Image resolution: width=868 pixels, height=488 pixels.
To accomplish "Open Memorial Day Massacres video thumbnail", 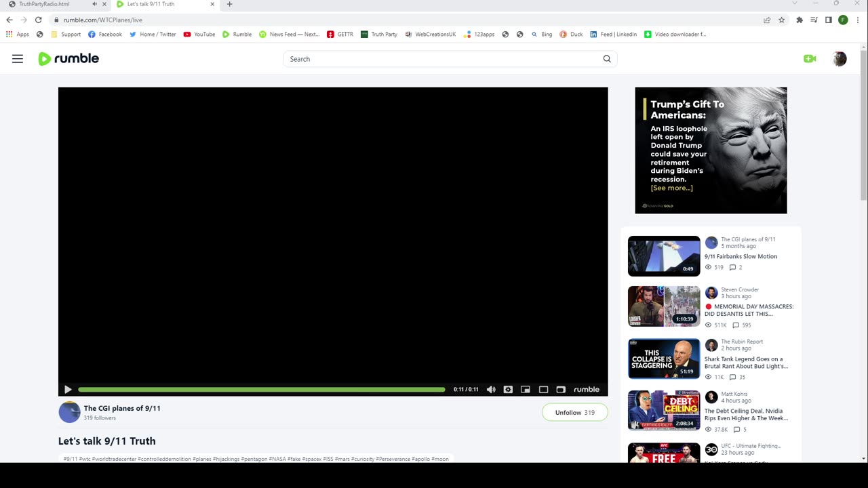I will 664,306.
